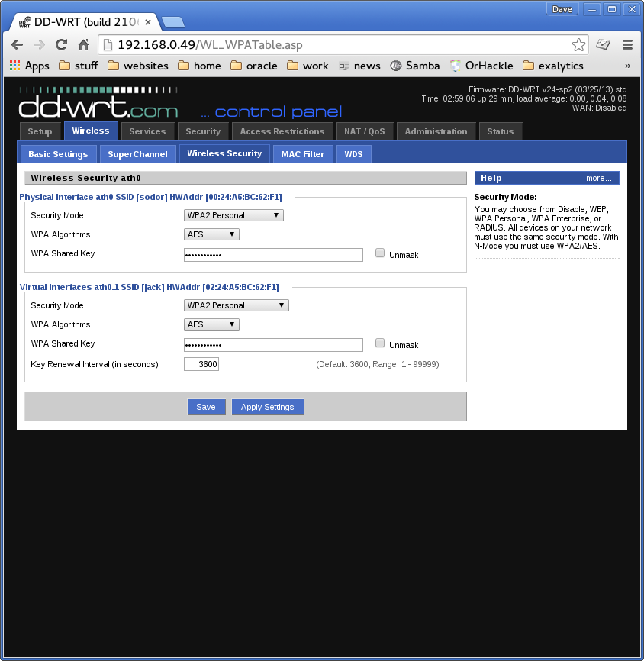Open the OrHackle bookmark

click(481, 66)
